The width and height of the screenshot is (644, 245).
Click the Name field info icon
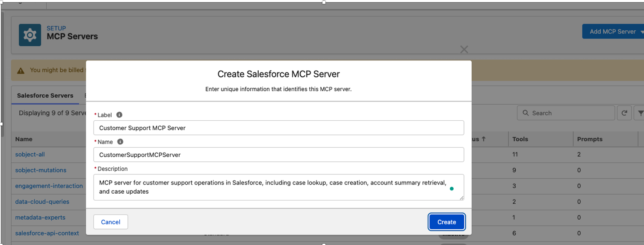click(x=120, y=142)
